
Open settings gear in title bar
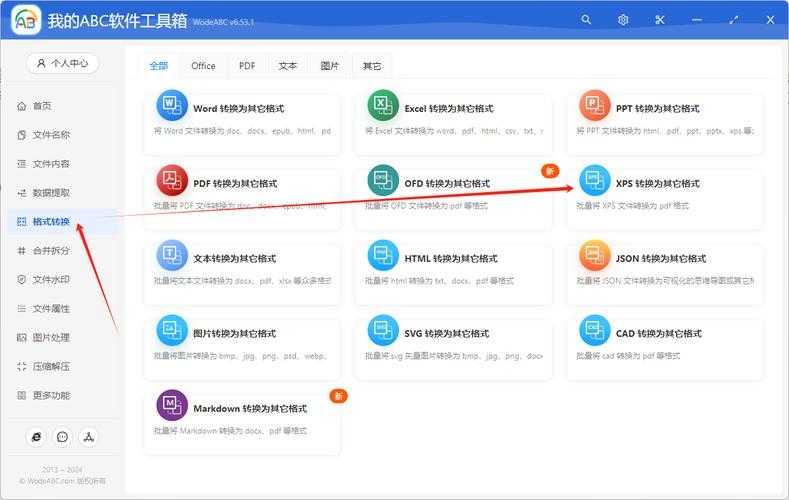pyautogui.click(x=623, y=20)
